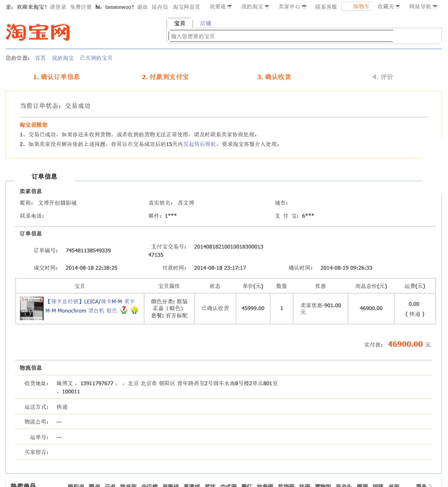
Task: Click the teeseewoo username
Action: pos(118,7)
